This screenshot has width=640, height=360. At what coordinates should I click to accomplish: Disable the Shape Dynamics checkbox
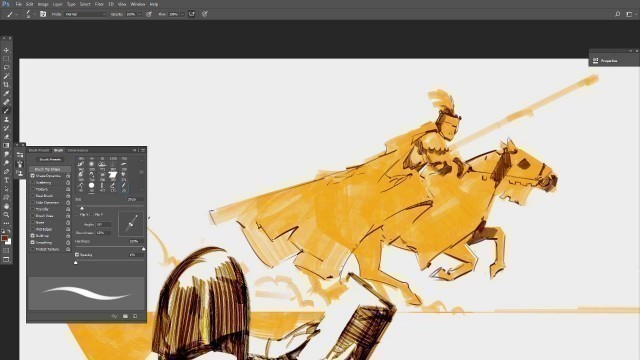click(x=33, y=176)
